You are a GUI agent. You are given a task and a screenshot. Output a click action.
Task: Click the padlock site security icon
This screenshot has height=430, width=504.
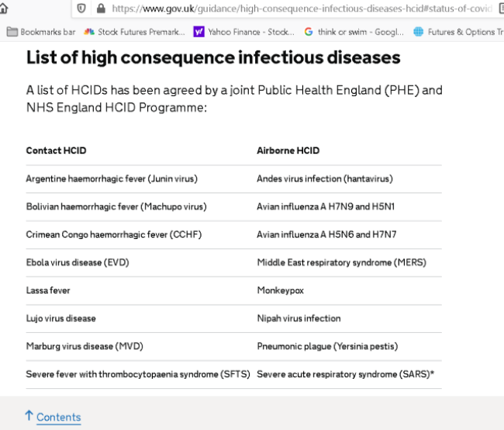pos(101,9)
